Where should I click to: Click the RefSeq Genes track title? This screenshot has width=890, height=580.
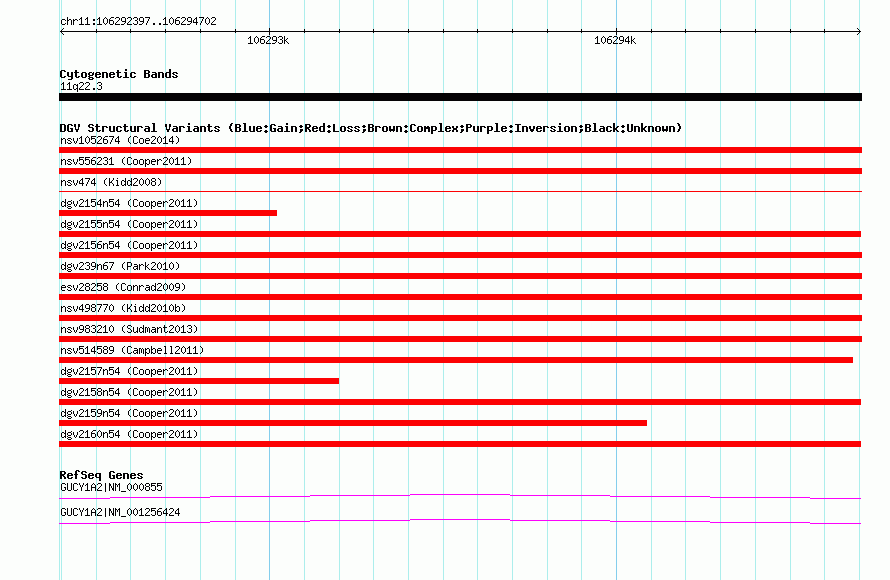101,475
